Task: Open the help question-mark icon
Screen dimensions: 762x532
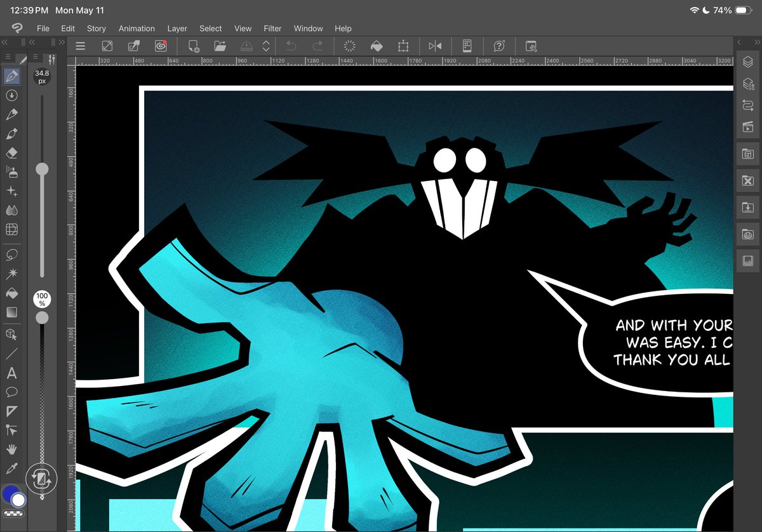Action: click(x=499, y=46)
